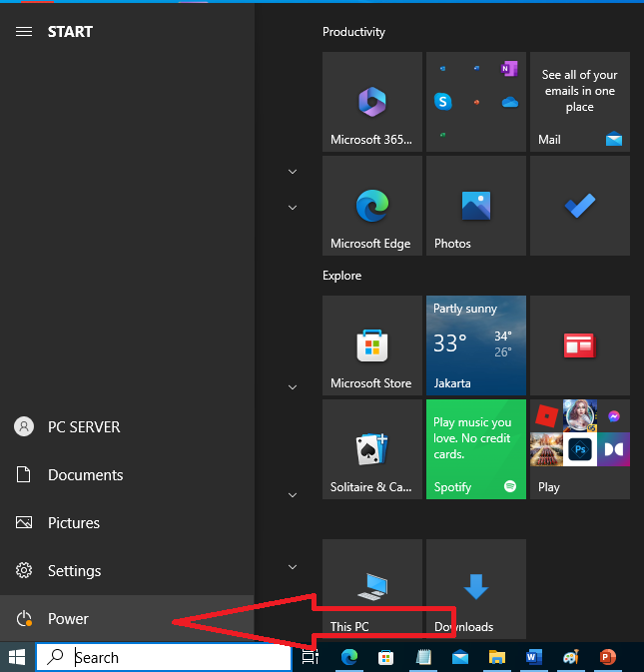This screenshot has width=644, height=672.
Task: Focus the taskbar Search box
Action: [x=164, y=657]
